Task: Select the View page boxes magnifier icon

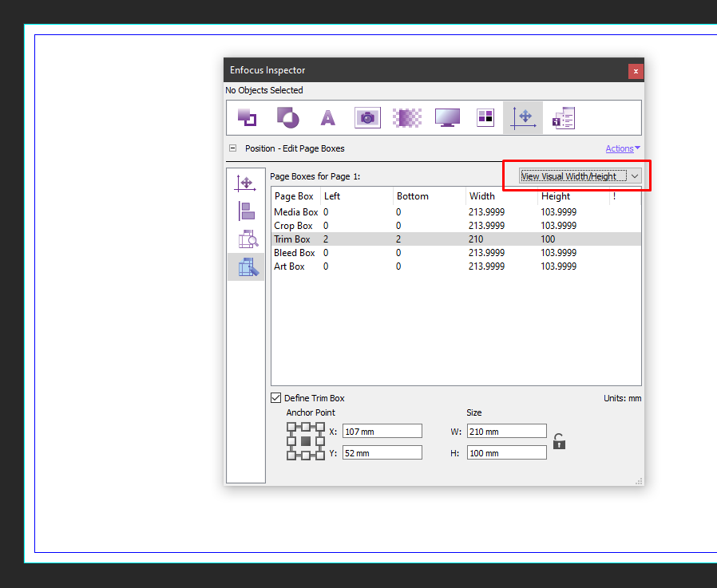Action: 248,239
